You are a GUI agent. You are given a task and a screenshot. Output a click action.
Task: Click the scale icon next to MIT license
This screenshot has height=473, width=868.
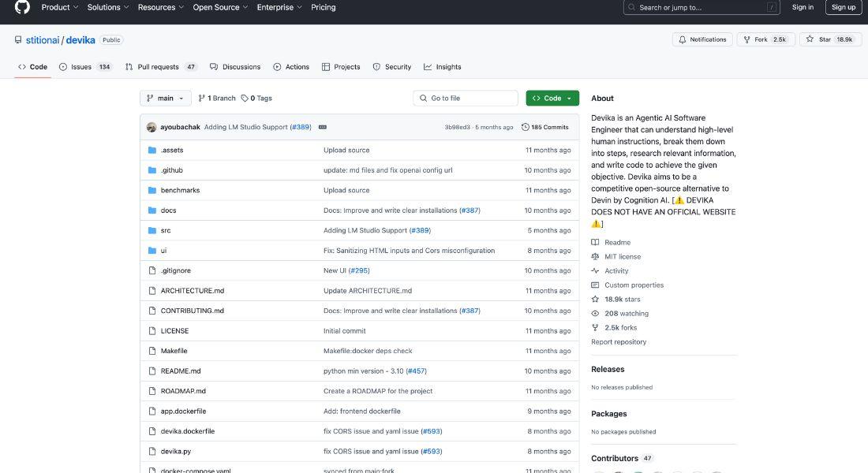pyautogui.click(x=595, y=257)
